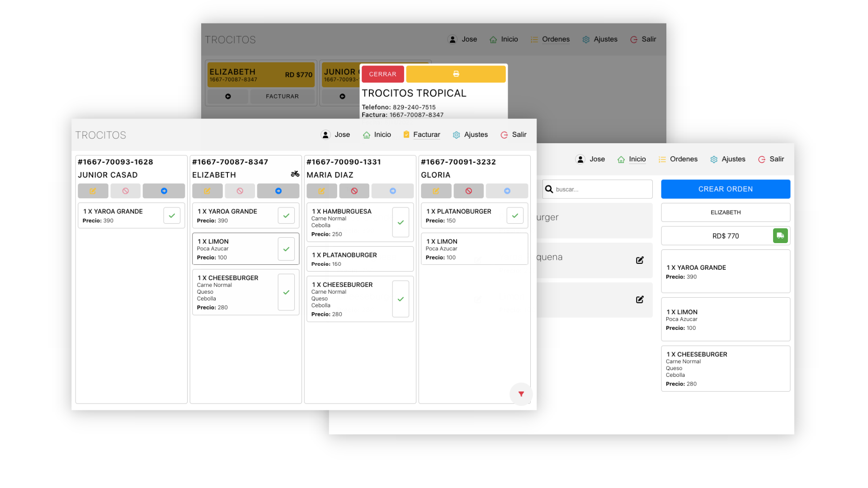Click order number #1667-70091-3232

(x=458, y=162)
